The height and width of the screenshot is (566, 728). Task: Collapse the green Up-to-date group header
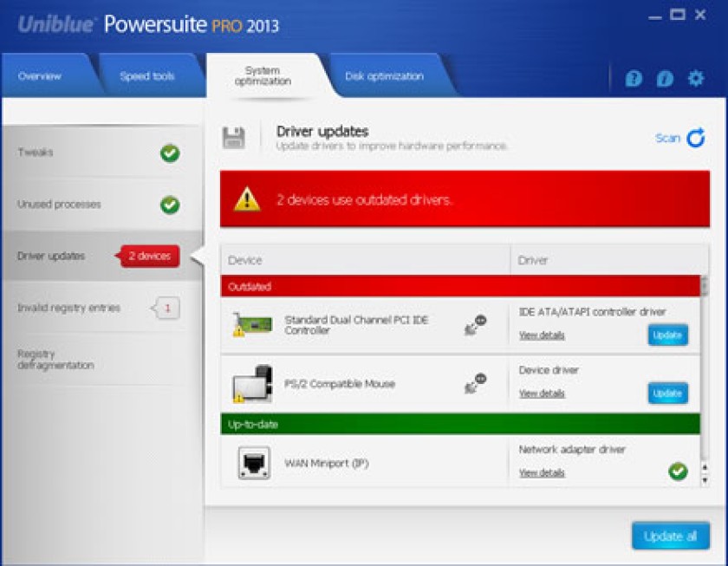coord(460,424)
